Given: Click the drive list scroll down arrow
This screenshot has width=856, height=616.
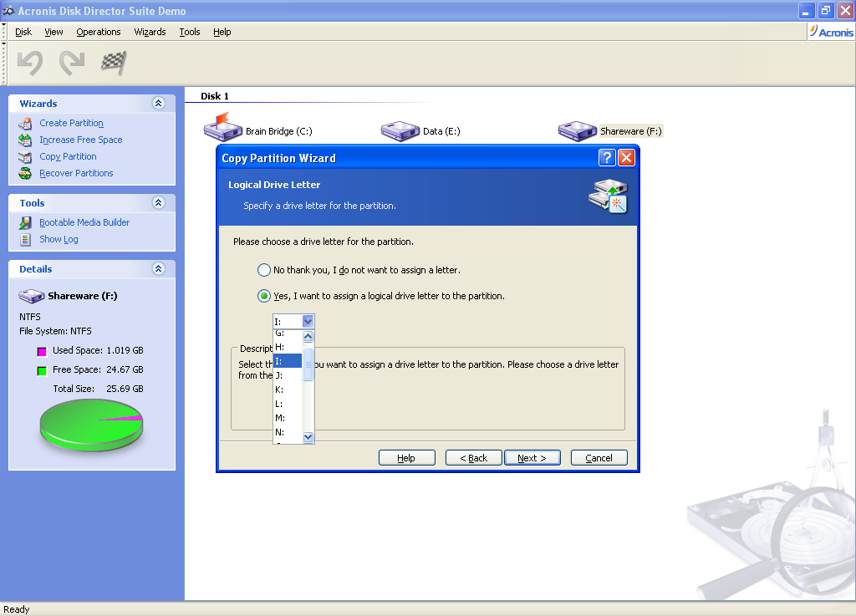Looking at the screenshot, I should tap(308, 437).
